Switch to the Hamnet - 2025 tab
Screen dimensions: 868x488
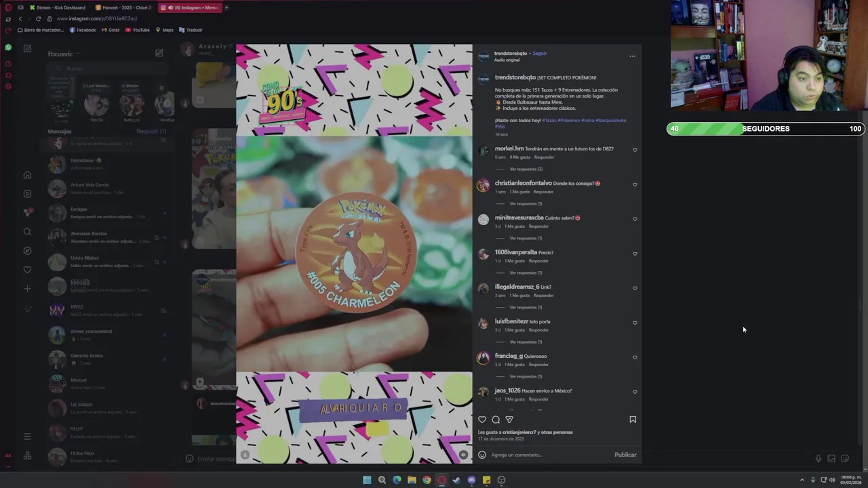click(x=124, y=7)
